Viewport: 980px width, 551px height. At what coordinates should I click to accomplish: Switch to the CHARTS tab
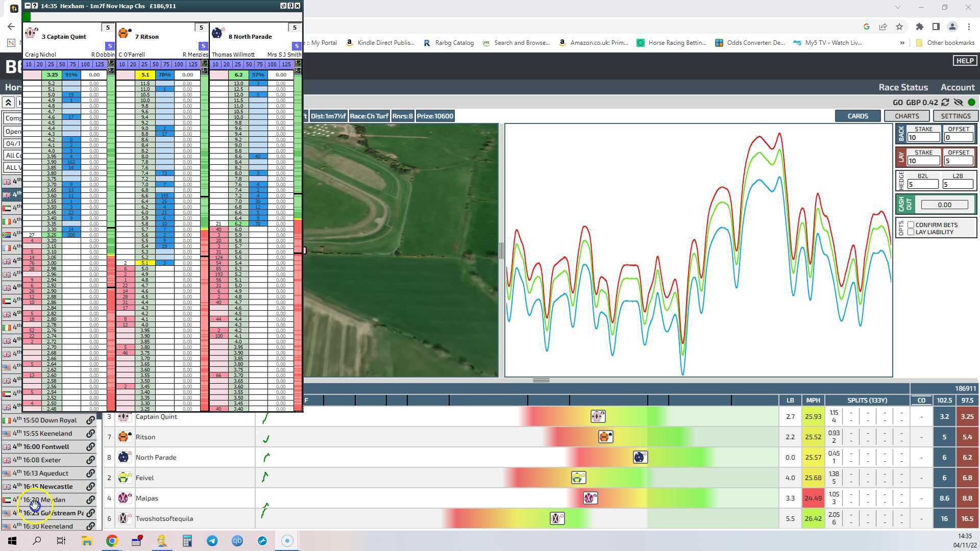pyautogui.click(x=906, y=116)
